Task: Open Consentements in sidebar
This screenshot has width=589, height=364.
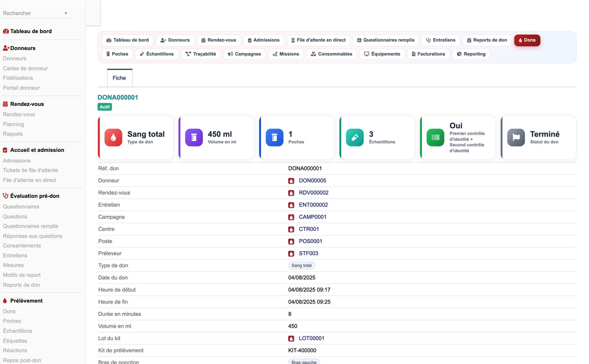Action: (22, 246)
